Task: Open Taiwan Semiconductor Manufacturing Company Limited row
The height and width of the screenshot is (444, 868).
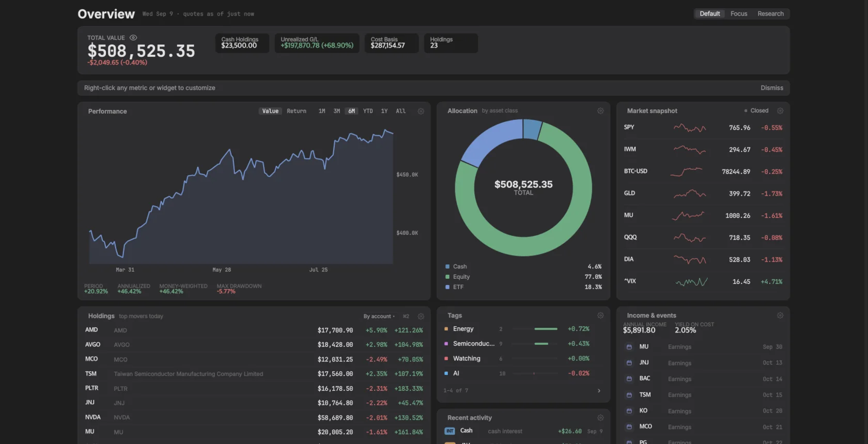Action: click(x=254, y=374)
